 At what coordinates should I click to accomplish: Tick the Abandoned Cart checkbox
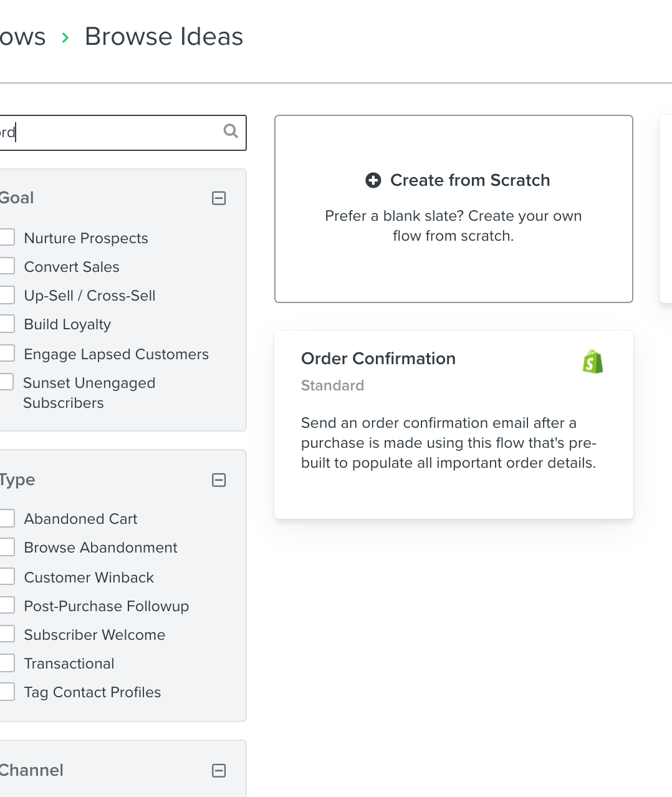[7, 518]
